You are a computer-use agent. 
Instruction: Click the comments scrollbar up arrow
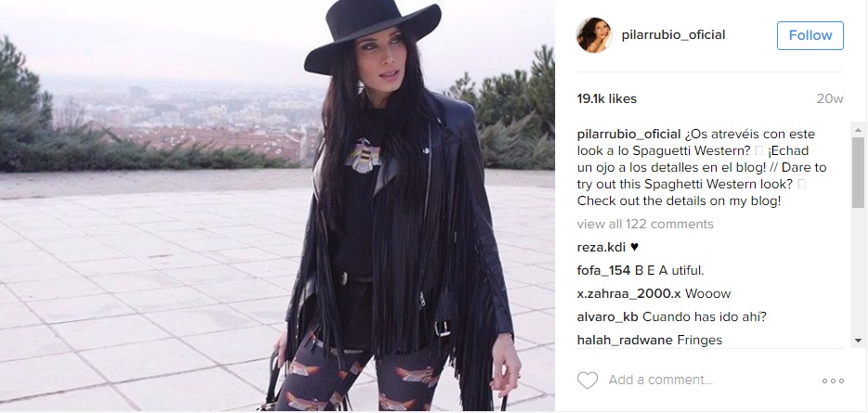coord(858,130)
